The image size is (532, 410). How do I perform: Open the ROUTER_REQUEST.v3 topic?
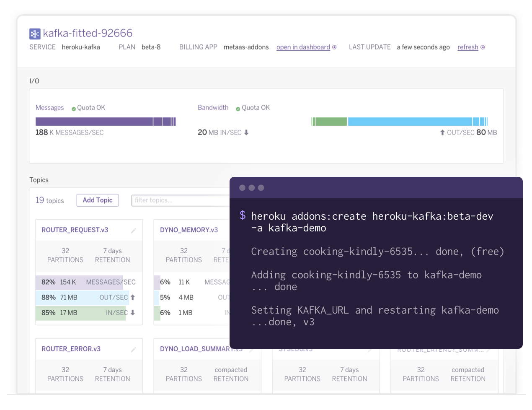75,230
